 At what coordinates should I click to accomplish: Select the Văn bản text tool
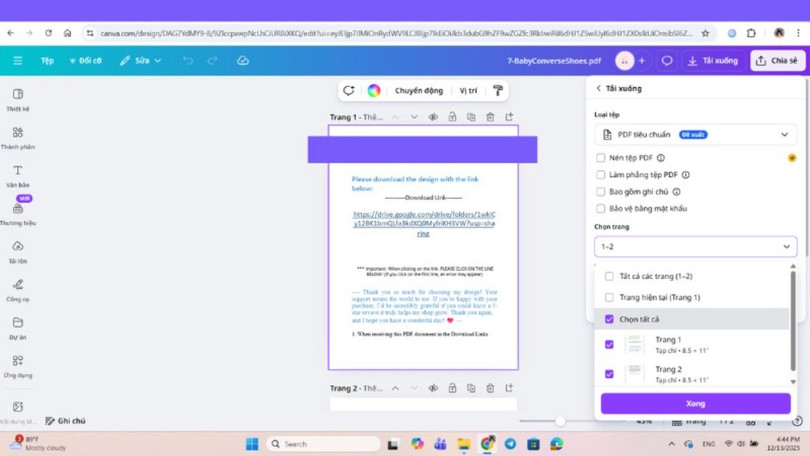pos(18,175)
